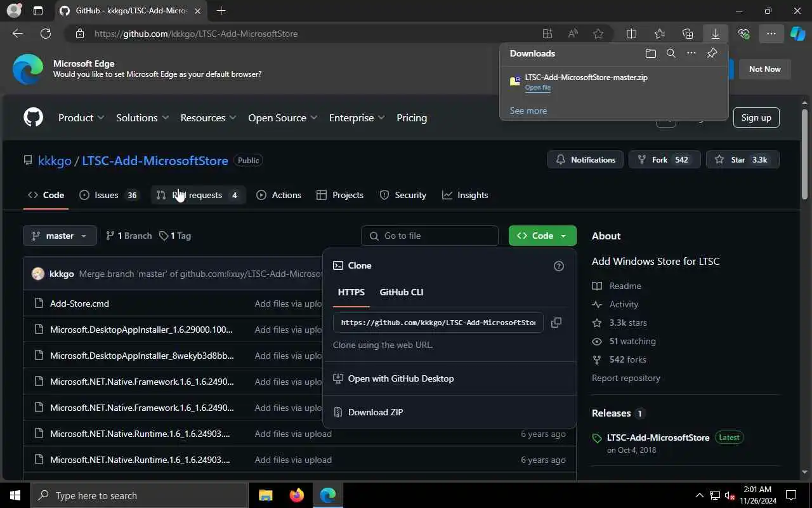
Task: Dismiss Edge prompt with Not Now
Action: pos(764,69)
